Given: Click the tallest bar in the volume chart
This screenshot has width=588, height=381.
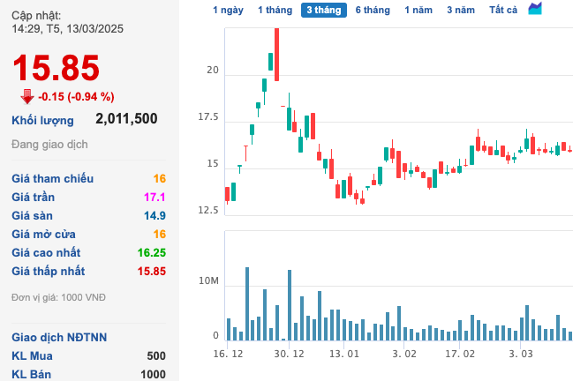Looking at the screenshot, I should 247,303.
